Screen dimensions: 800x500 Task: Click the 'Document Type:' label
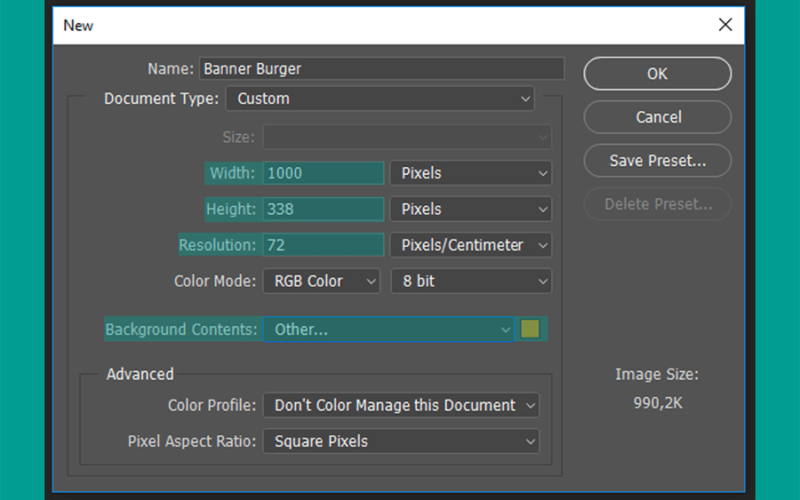(x=161, y=98)
